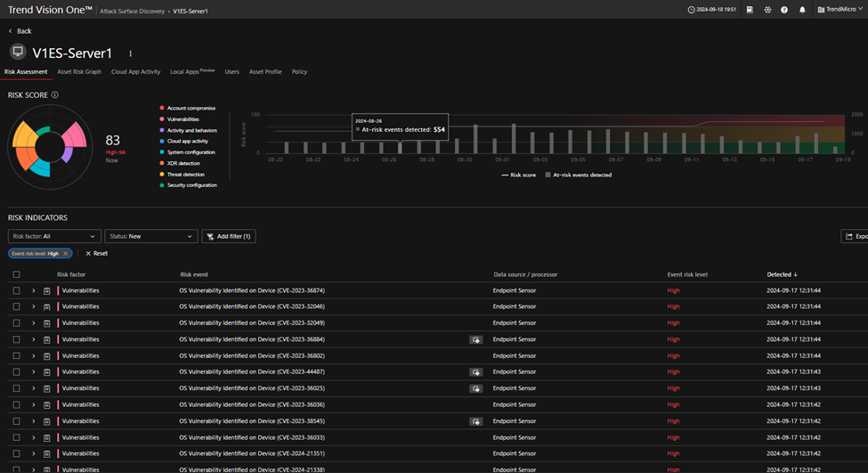The height and width of the screenshot is (473, 868).
Task: Click the notes icon in CVE-2023-36802 row
Action: tap(47, 356)
